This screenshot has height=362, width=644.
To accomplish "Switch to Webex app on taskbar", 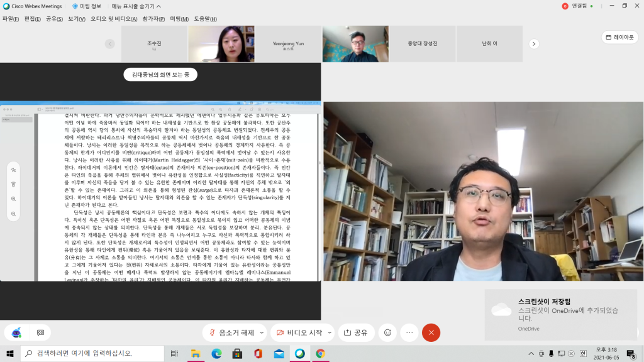I will pos(300,353).
